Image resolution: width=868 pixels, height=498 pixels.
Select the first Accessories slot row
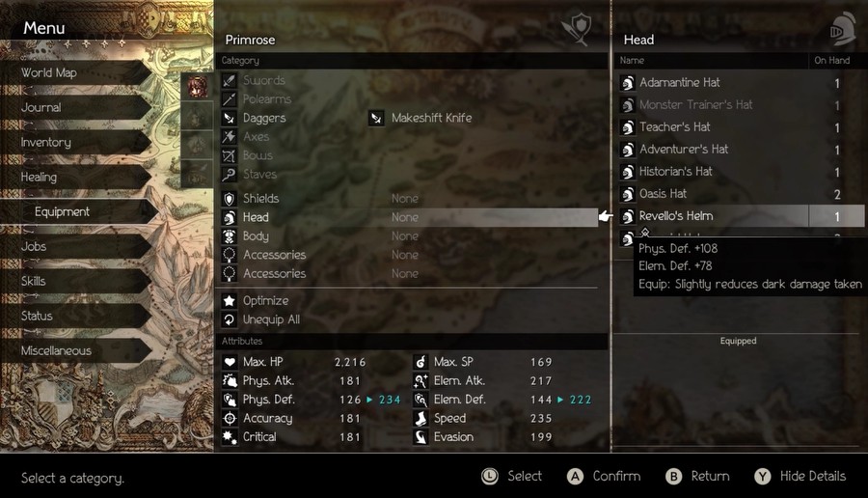pyautogui.click(x=409, y=255)
